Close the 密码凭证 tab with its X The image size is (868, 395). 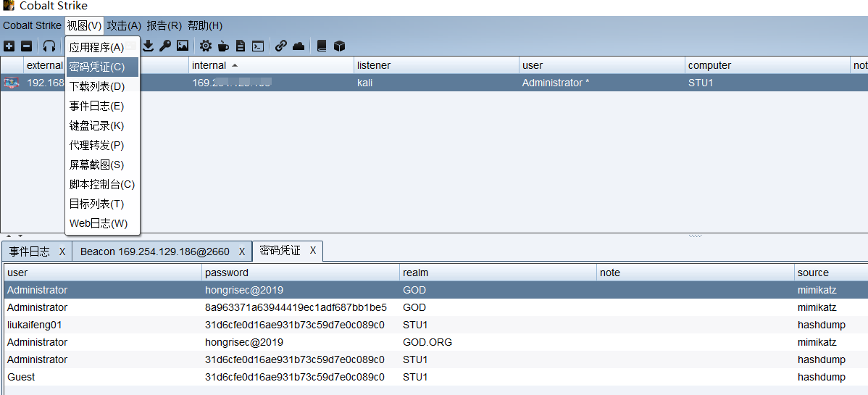[313, 250]
